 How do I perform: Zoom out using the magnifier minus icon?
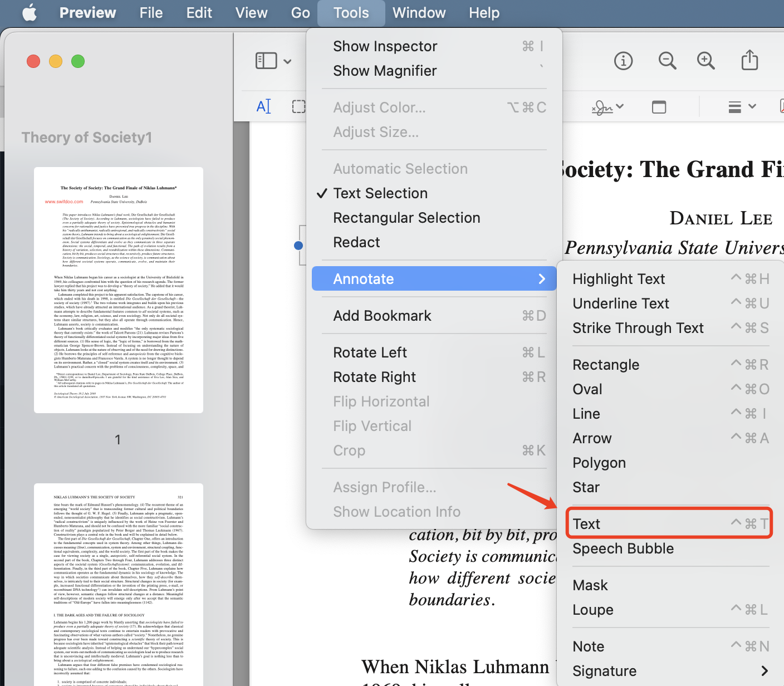(x=667, y=61)
